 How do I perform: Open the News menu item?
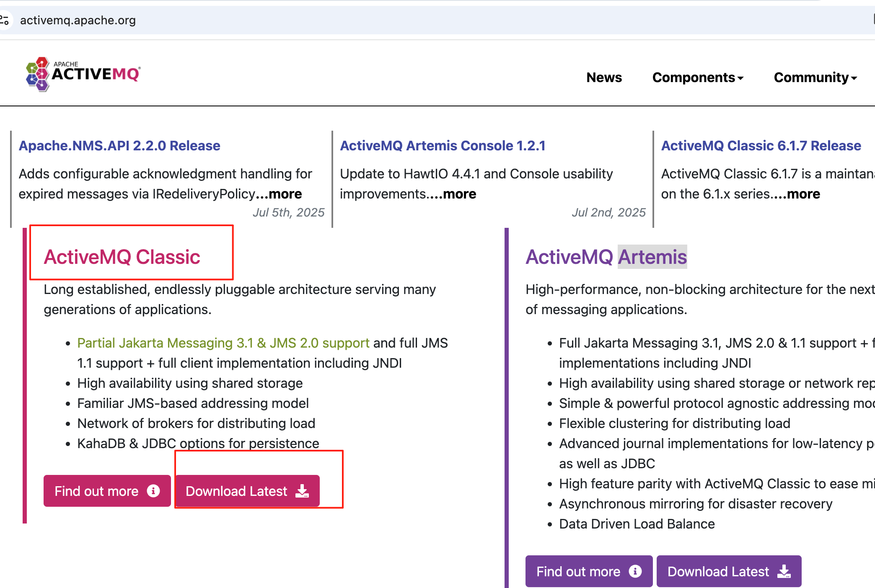[604, 77]
